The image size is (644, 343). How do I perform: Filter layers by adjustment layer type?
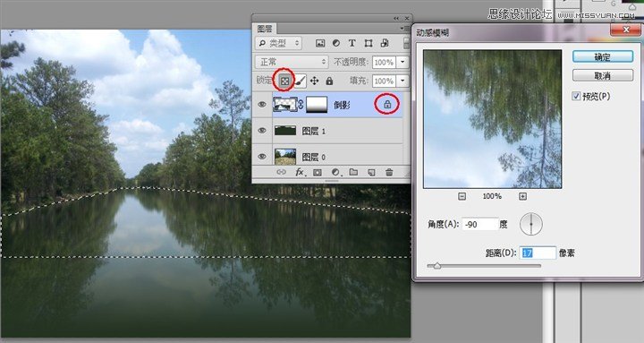point(336,43)
